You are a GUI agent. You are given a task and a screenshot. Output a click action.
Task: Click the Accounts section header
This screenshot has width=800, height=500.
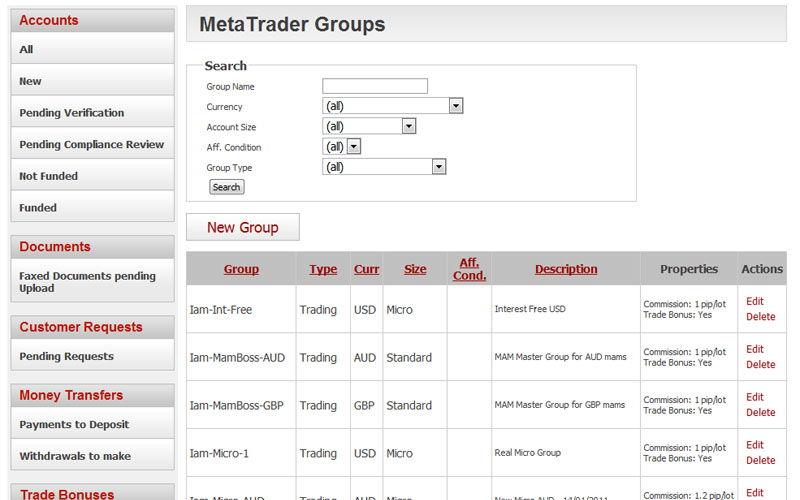(92, 20)
